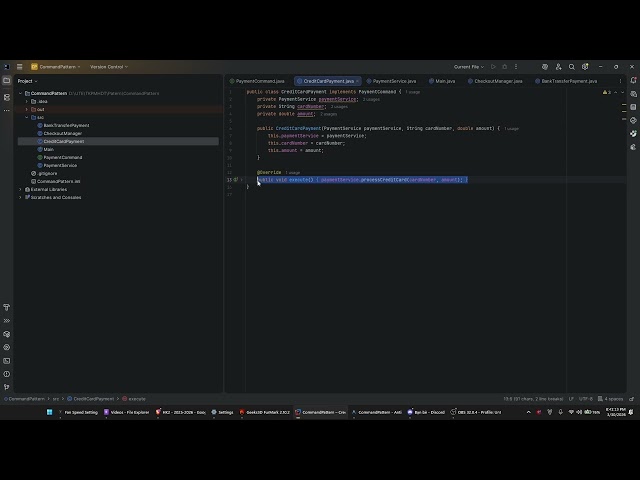Close the CreditCardPayment.java tab
The height and width of the screenshot is (480, 640).
tap(357, 81)
